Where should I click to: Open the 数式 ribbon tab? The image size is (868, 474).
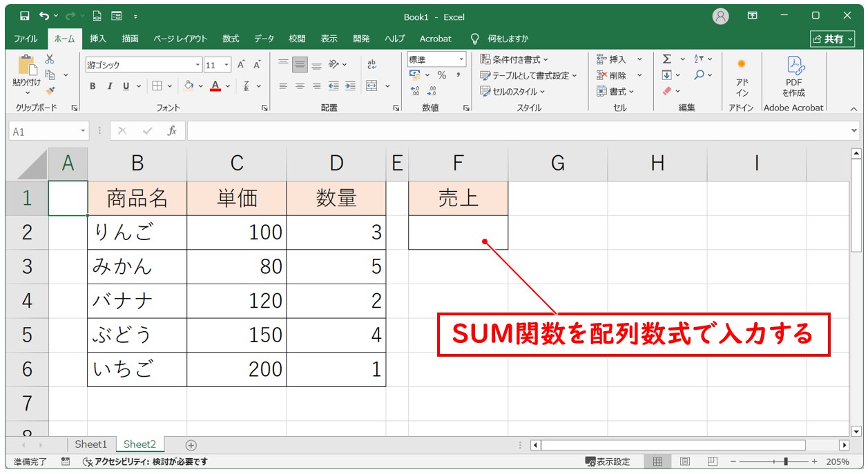tap(231, 39)
